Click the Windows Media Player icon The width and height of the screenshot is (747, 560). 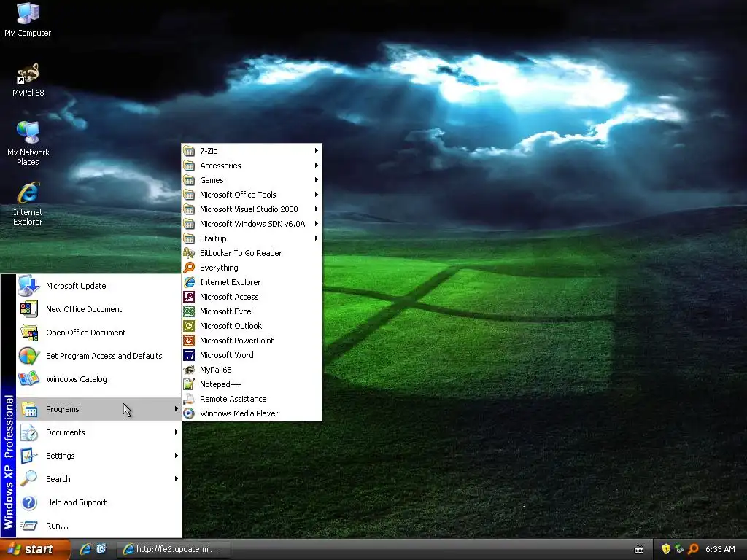(x=189, y=414)
